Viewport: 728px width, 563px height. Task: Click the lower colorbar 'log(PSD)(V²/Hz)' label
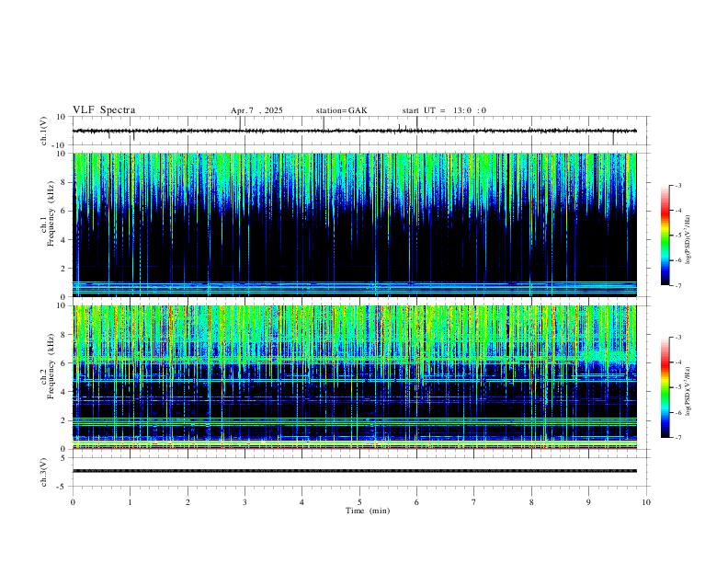pyautogui.click(x=688, y=392)
